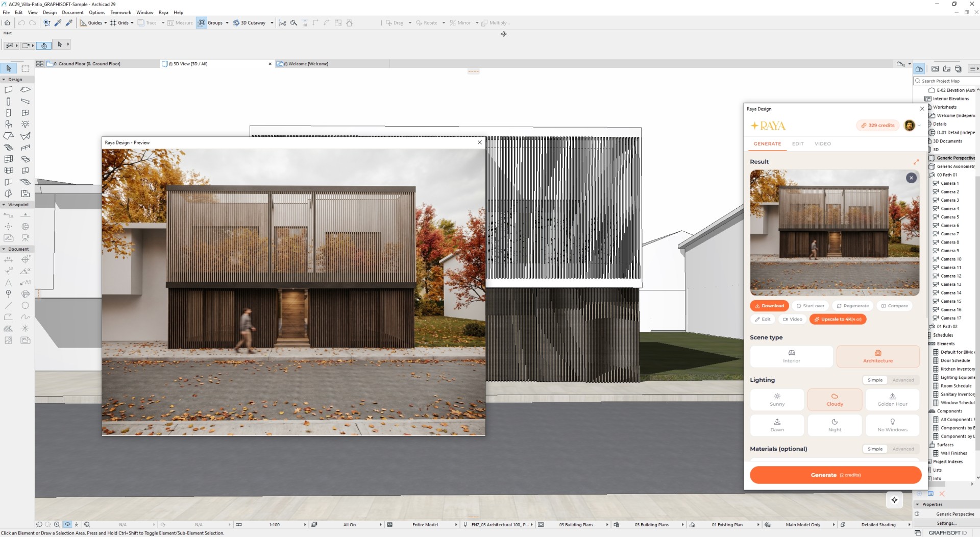Viewport: 980px width, 537px height.
Task: Select Architecture scene type
Action: point(878,356)
